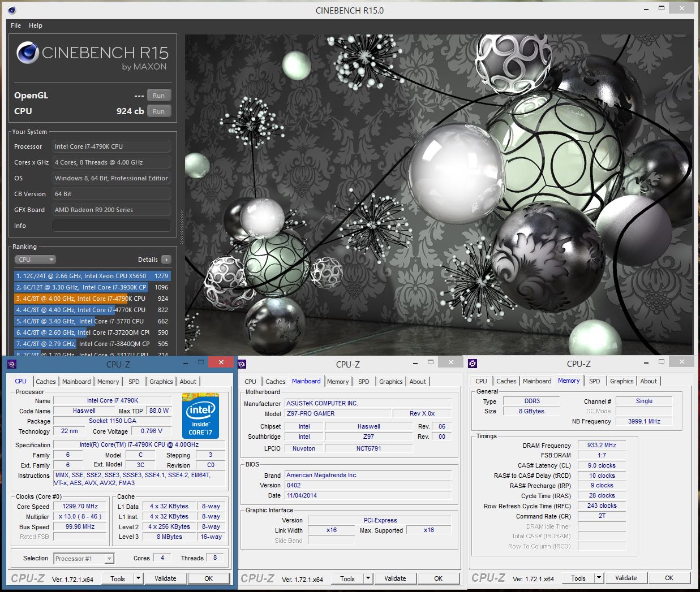Run the OpenGL benchmark
The height and width of the screenshot is (592, 700).
click(x=159, y=96)
